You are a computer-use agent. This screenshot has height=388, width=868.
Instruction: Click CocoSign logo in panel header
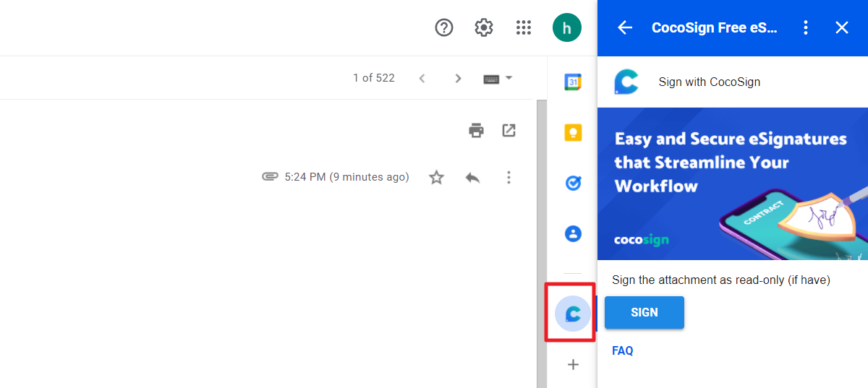pos(626,82)
